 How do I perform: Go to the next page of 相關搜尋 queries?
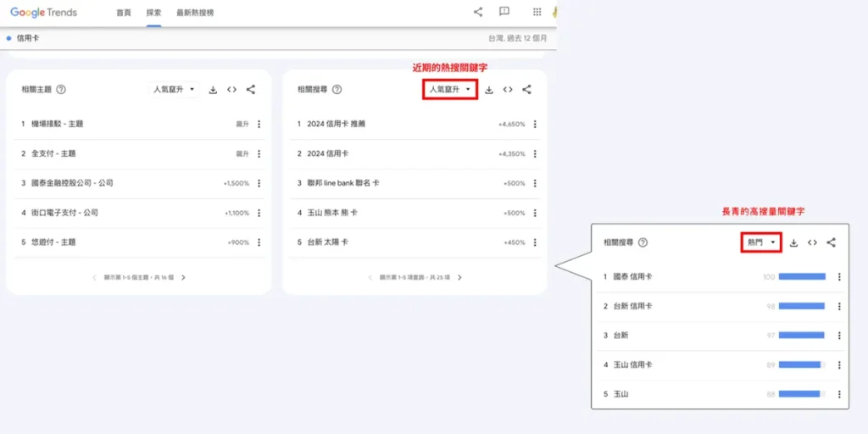point(459,277)
